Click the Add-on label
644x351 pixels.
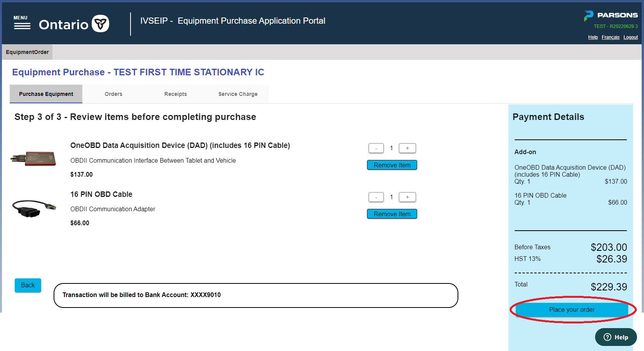[x=525, y=152]
